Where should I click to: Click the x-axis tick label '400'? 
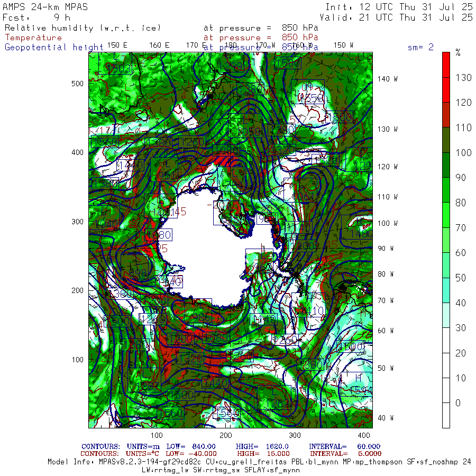point(364,435)
